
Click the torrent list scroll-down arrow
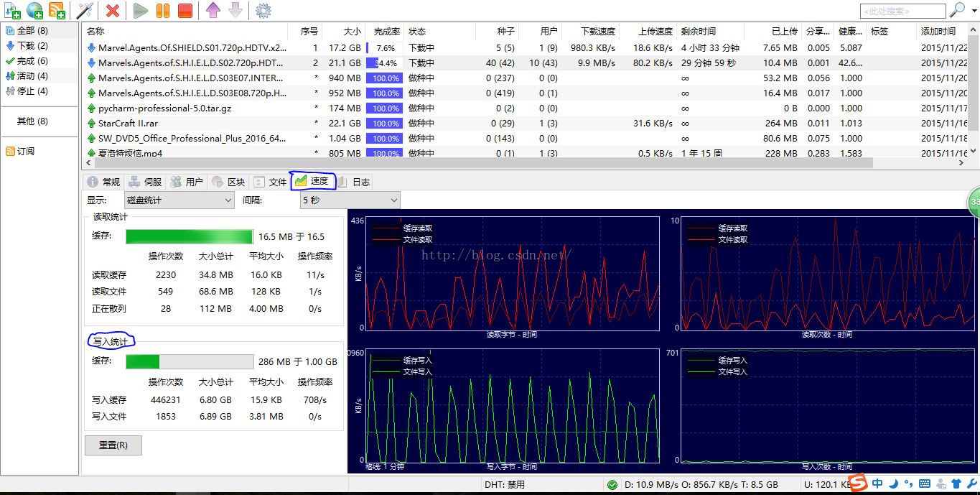[973, 151]
